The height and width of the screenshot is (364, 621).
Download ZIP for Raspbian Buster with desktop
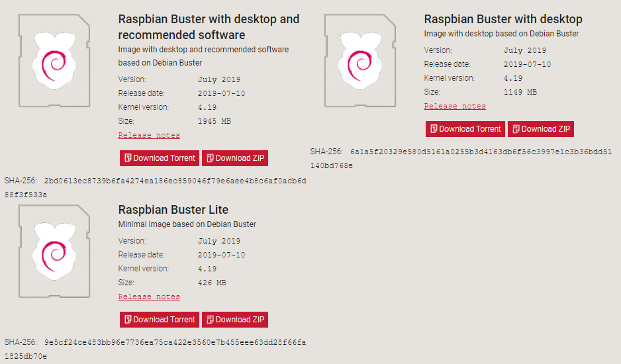541,129
